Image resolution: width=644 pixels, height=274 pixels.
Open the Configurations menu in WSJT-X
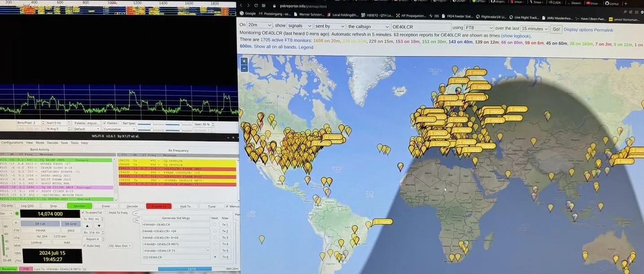[12, 143]
